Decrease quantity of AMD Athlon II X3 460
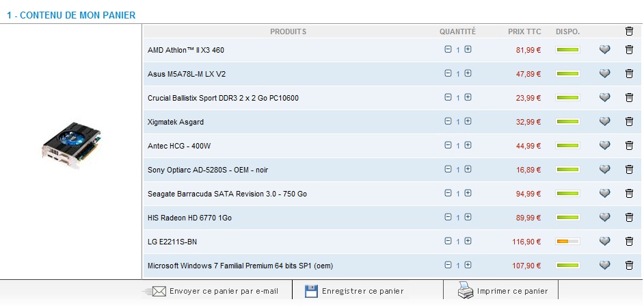This screenshot has width=644, height=306. point(448,50)
